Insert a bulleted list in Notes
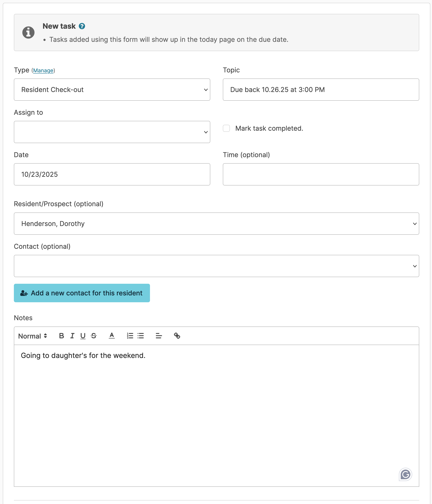 pos(141,336)
